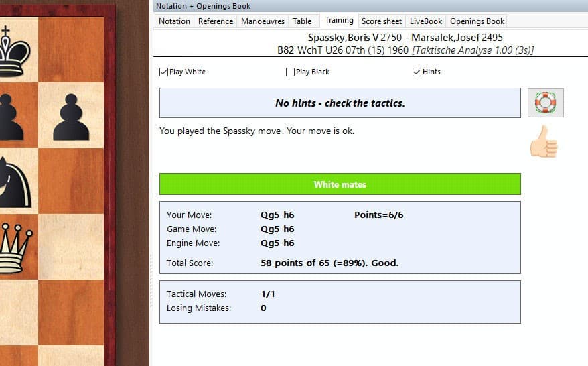Click the green White mates bar
The width and height of the screenshot is (588, 366).
point(340,184)
